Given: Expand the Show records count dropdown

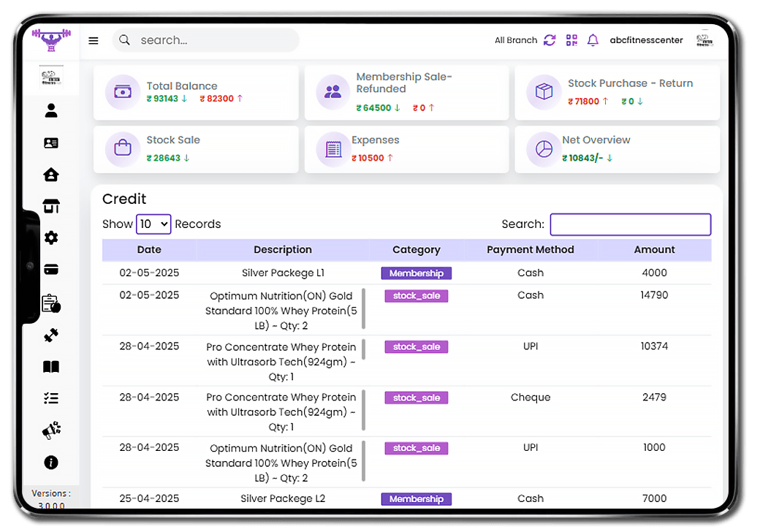Looking at the screenshot, I should 153,224.
